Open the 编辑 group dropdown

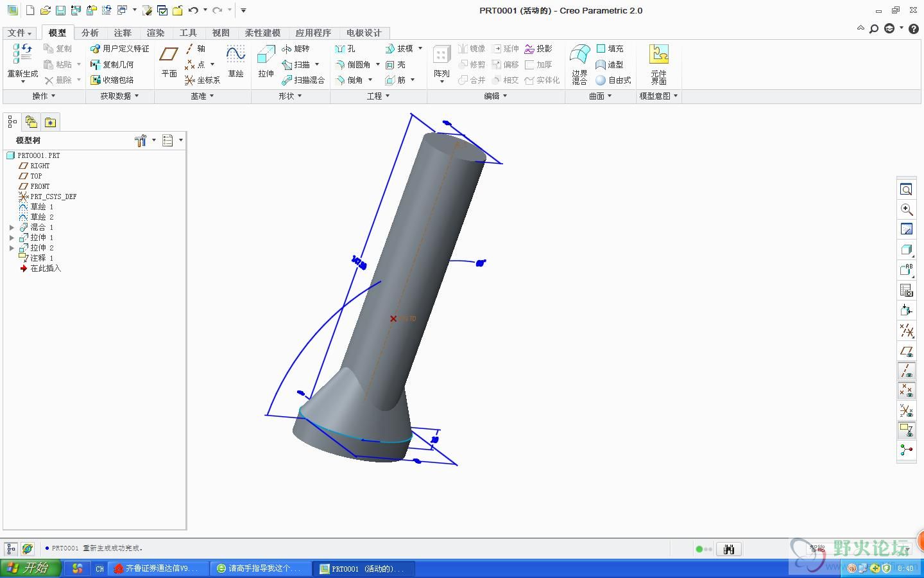point(495,96)
